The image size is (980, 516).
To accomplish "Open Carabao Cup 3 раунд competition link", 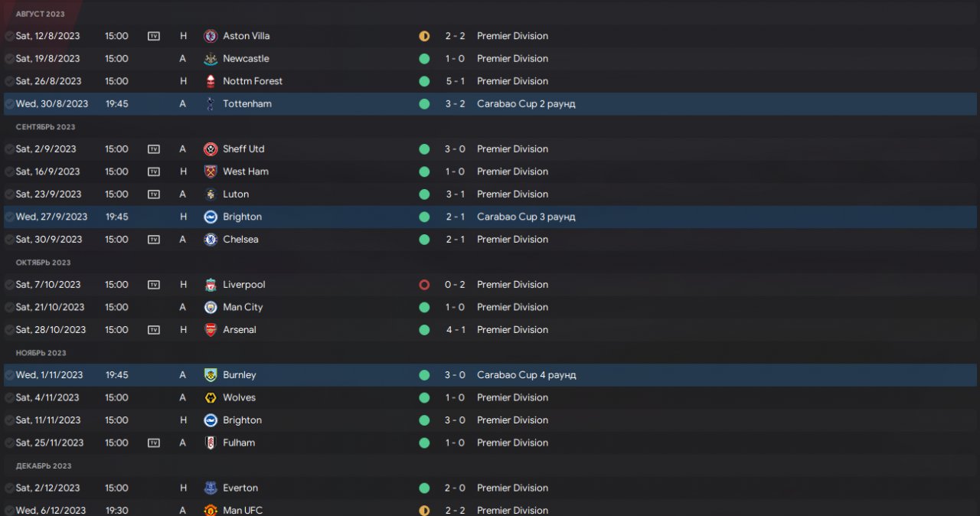I will tap(526, 217).
